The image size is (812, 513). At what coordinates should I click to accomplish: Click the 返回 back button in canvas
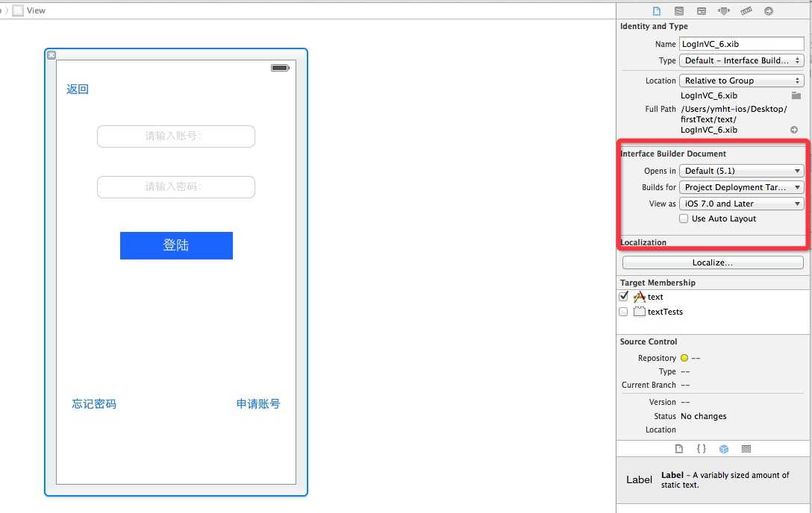(78, 89)
